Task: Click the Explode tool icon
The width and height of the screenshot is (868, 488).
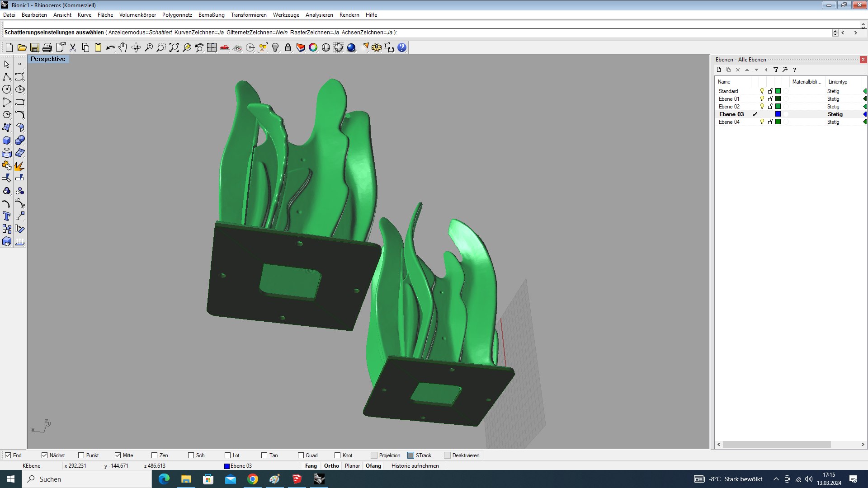Action: point(20,165)
